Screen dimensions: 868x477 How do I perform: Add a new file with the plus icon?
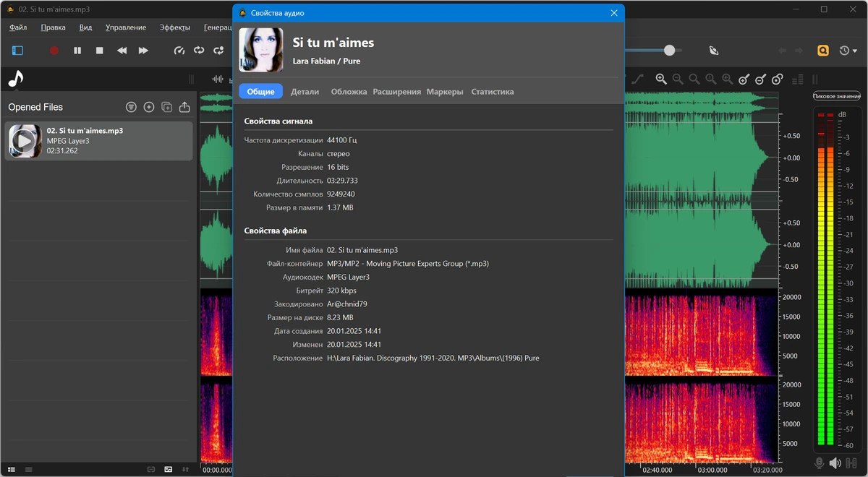(149, 107)
